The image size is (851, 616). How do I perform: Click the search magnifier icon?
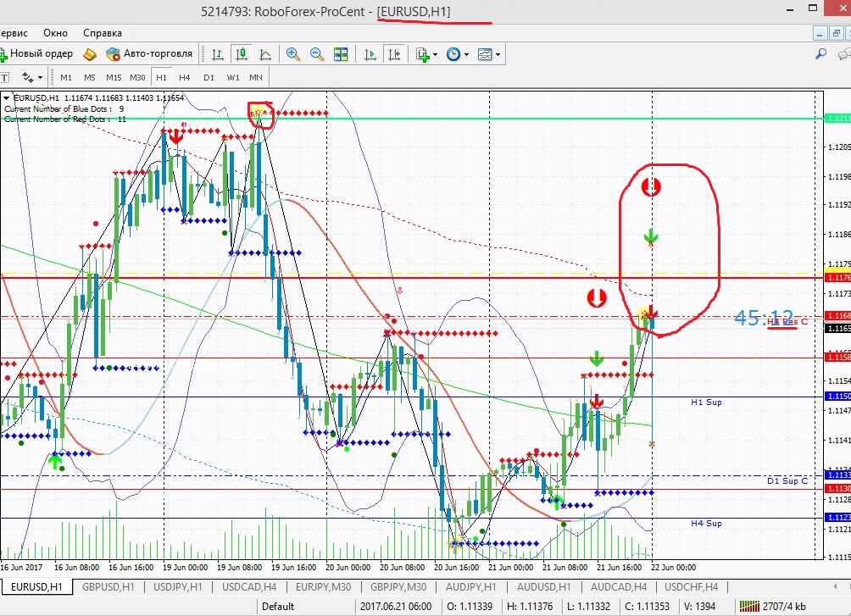[820, 53]
